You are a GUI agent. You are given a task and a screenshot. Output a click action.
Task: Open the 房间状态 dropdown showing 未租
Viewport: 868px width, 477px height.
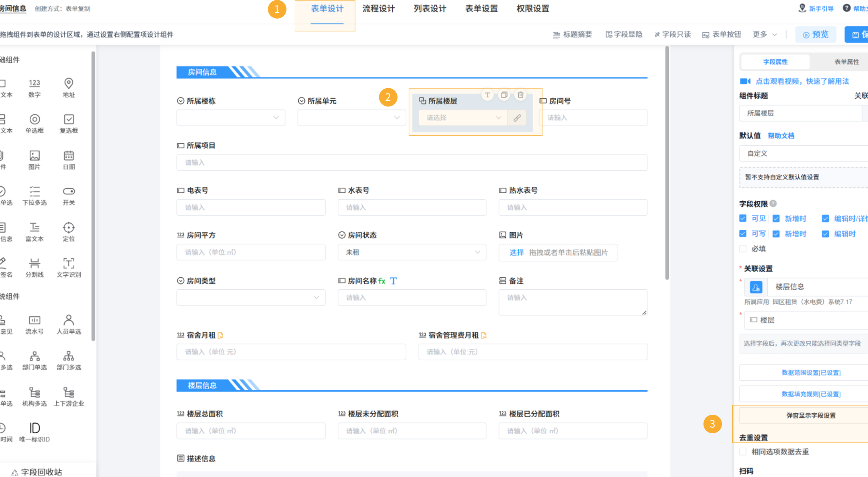(412, 252)
